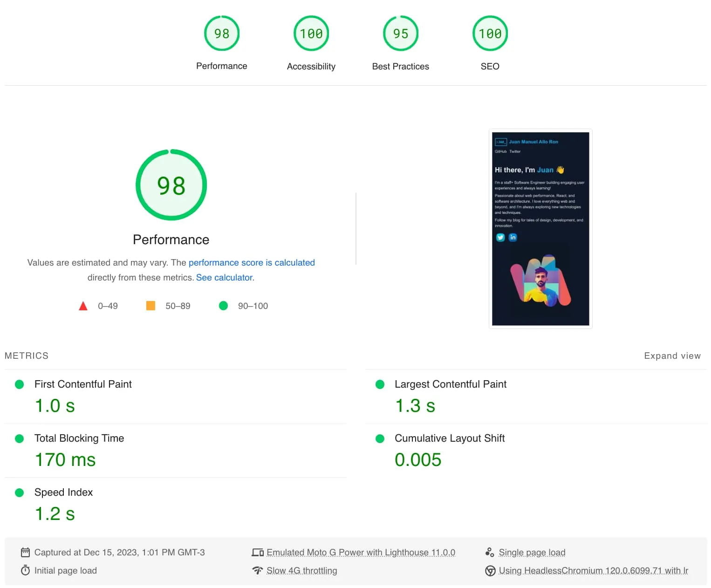Click the First Contentful Paint green status dot
Viewport: 711px width, 588px height.
[20, 384]
